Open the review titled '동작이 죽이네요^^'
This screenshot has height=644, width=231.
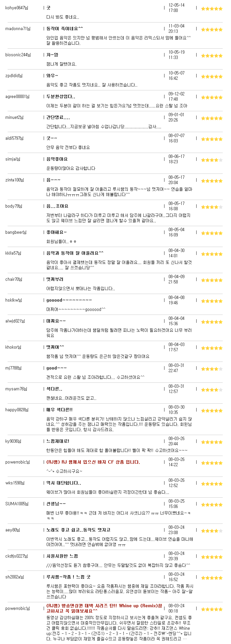(65, 29)
